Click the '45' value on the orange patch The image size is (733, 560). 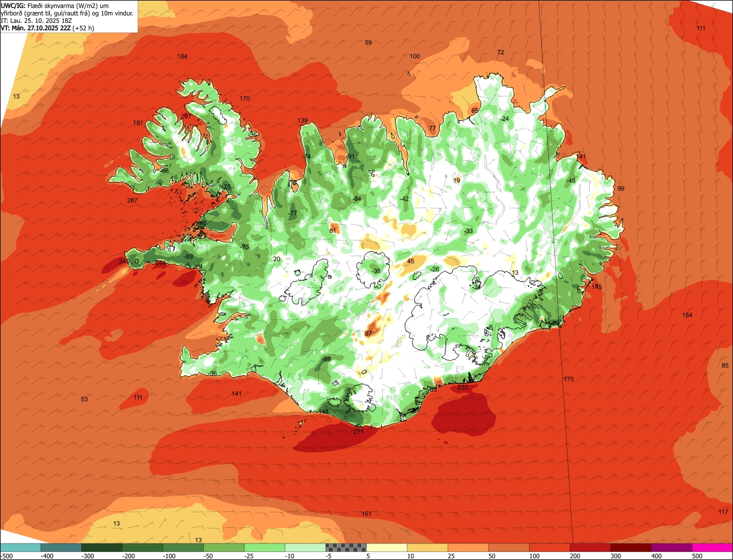(x=410, y=261)
